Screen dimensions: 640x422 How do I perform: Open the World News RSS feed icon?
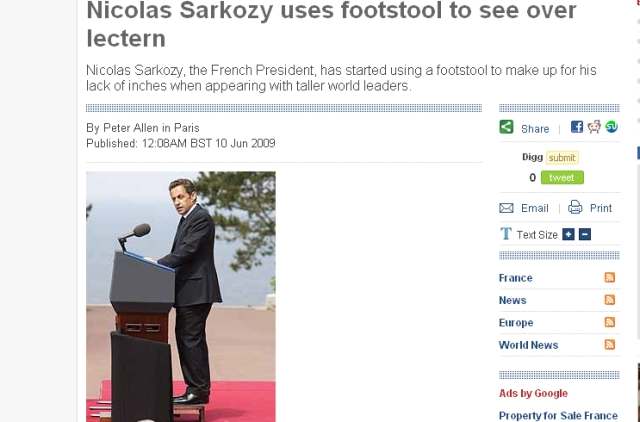point(610,345)
